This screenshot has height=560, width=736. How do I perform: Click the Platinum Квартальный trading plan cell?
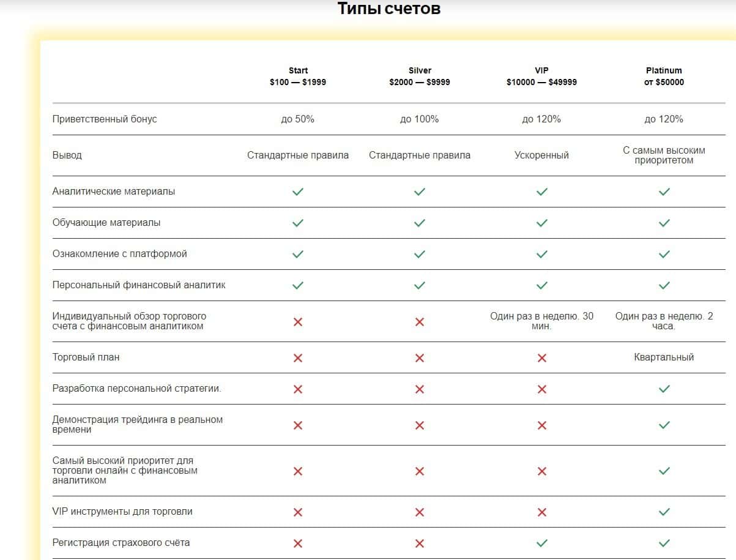(x=664, y=357)
